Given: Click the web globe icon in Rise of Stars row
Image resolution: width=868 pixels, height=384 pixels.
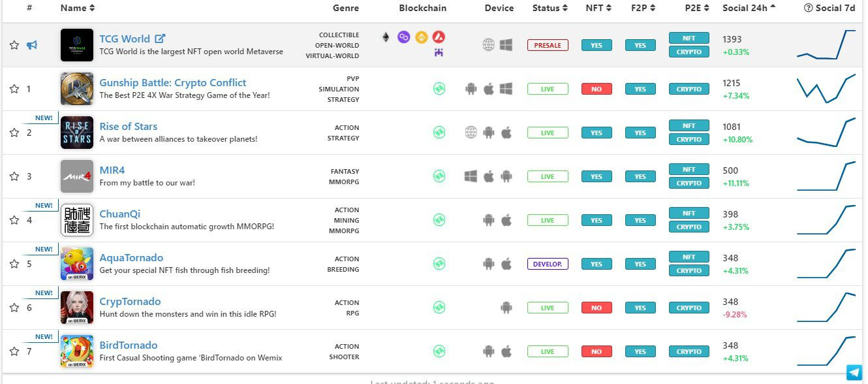Looking at the screenshot, I should (x=471, y=133).
